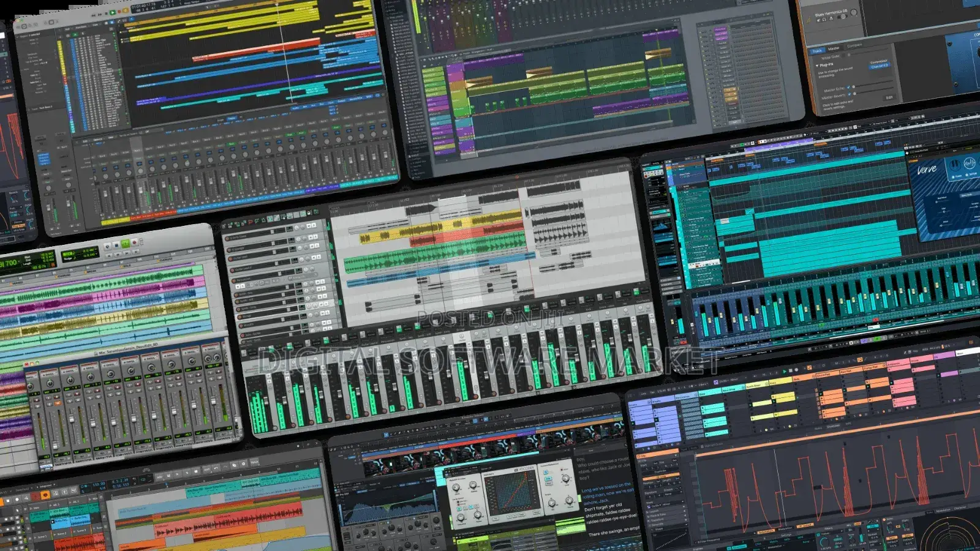980x551 pixels.
Task: Uncheck the Master Echo checkbox
Action: tap(848, 87)
